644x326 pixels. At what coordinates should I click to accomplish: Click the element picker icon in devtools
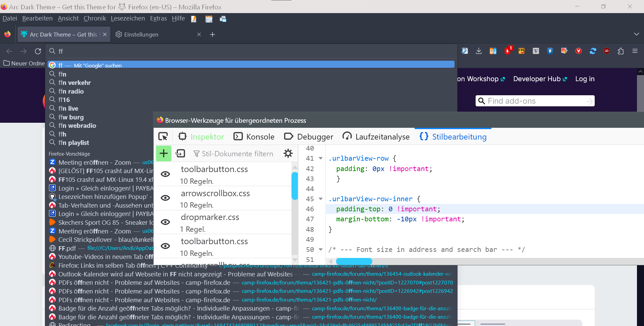click(163, 137)
